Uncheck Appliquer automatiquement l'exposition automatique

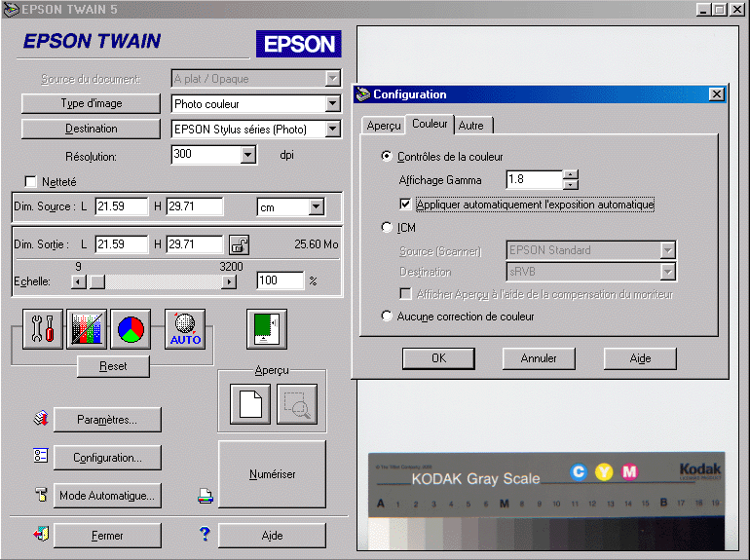pyautogui.click(x=405, y=205)
